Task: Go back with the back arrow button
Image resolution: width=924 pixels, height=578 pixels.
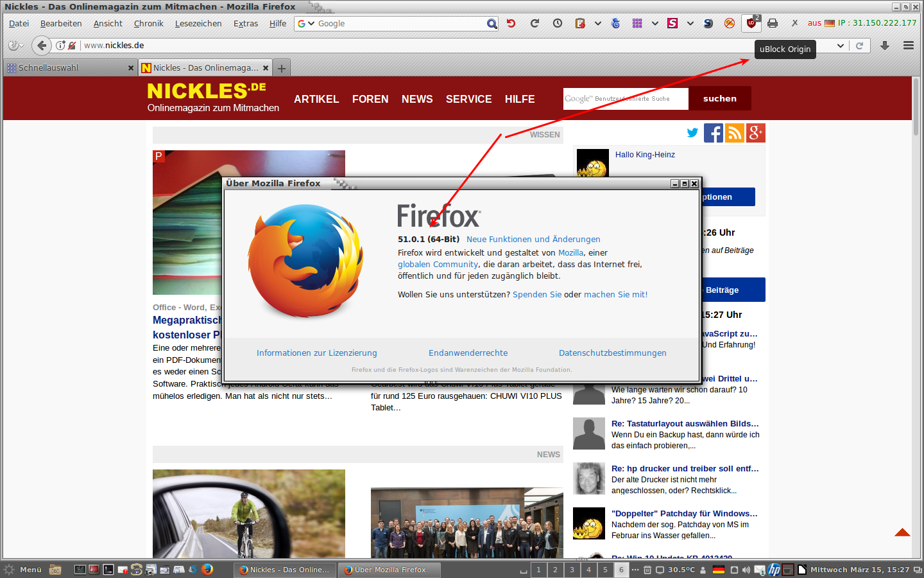Action: 42,46
